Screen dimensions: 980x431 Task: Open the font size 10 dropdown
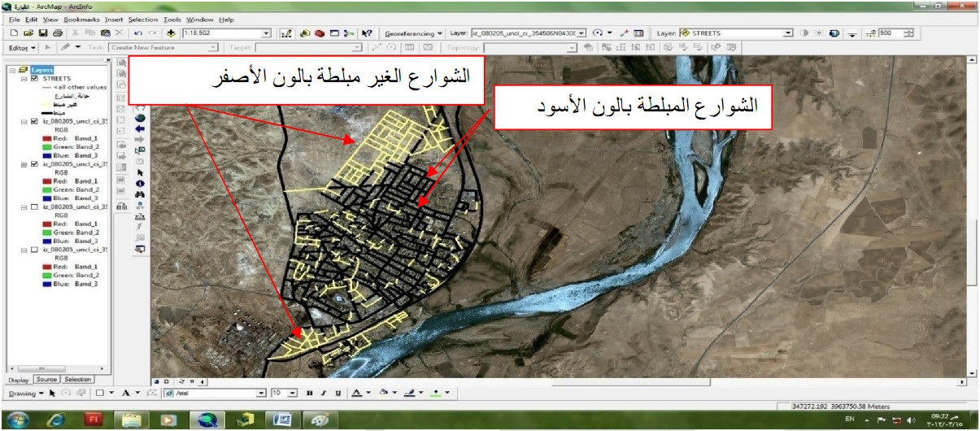coord(293,393)
